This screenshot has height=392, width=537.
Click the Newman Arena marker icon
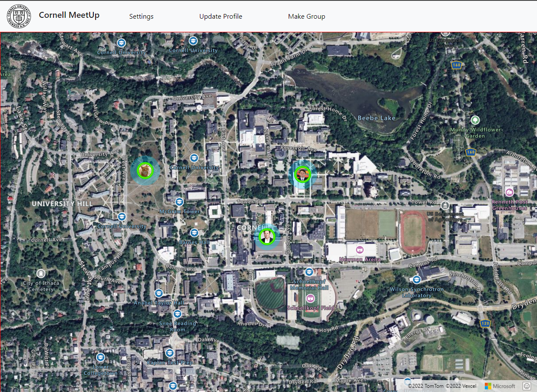coord(360,249)
